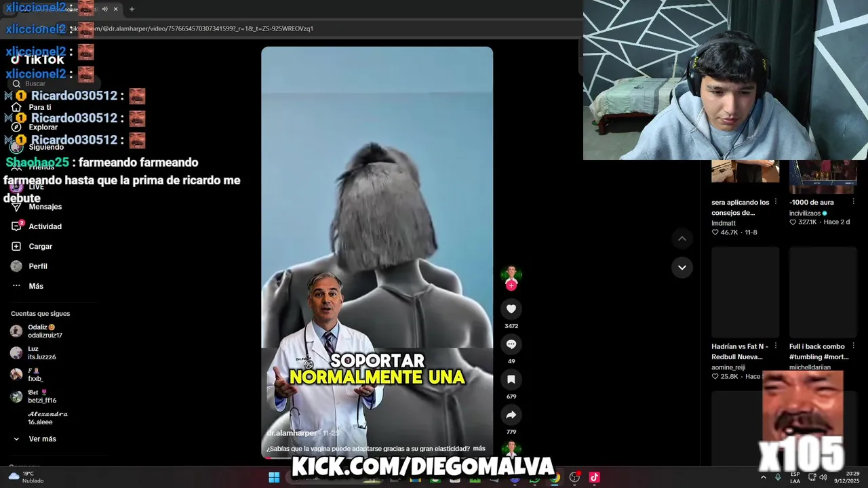
Task: Switch the ESP LAA keyboard language
Action: (x=795, y=477)
